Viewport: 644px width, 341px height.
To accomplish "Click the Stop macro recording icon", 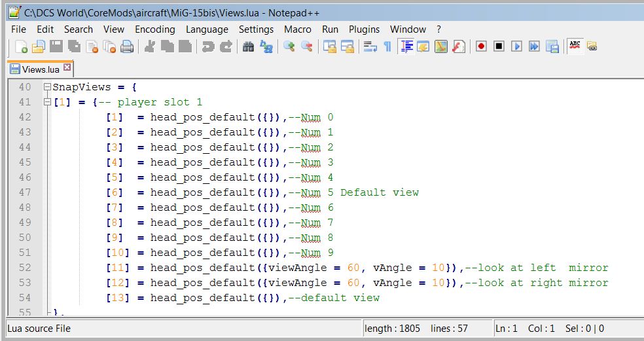I will (499, 46).
